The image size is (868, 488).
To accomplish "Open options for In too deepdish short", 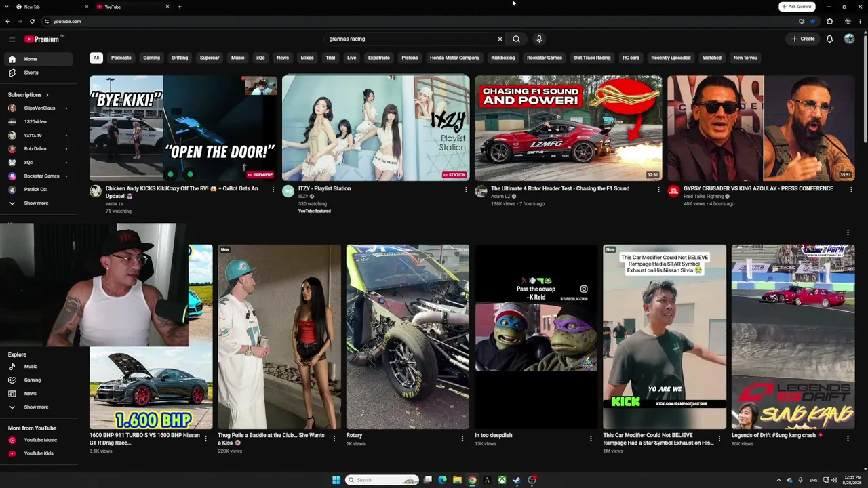I will [x=591, y=439].
